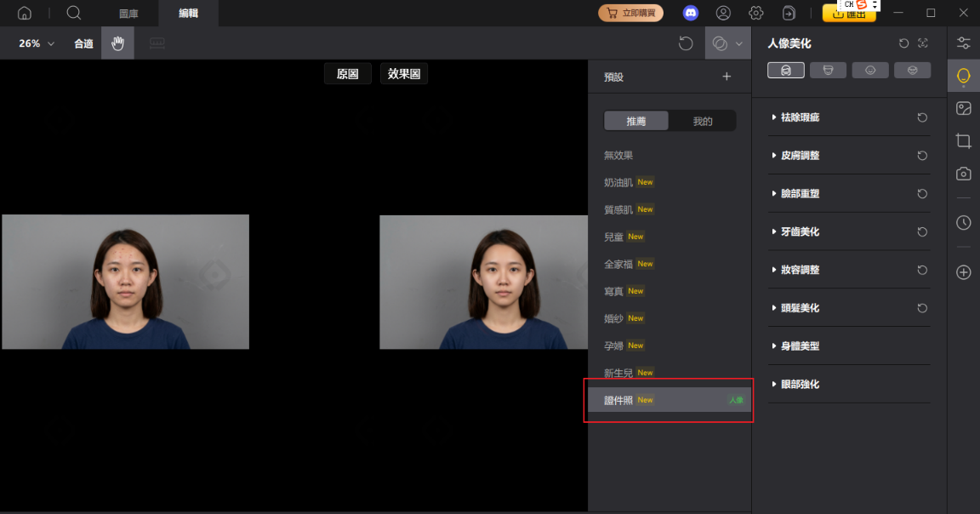This screenshot has width=980, height=514.
Task: Click the 立即購買 purchase button
Action: pos(630,13)
